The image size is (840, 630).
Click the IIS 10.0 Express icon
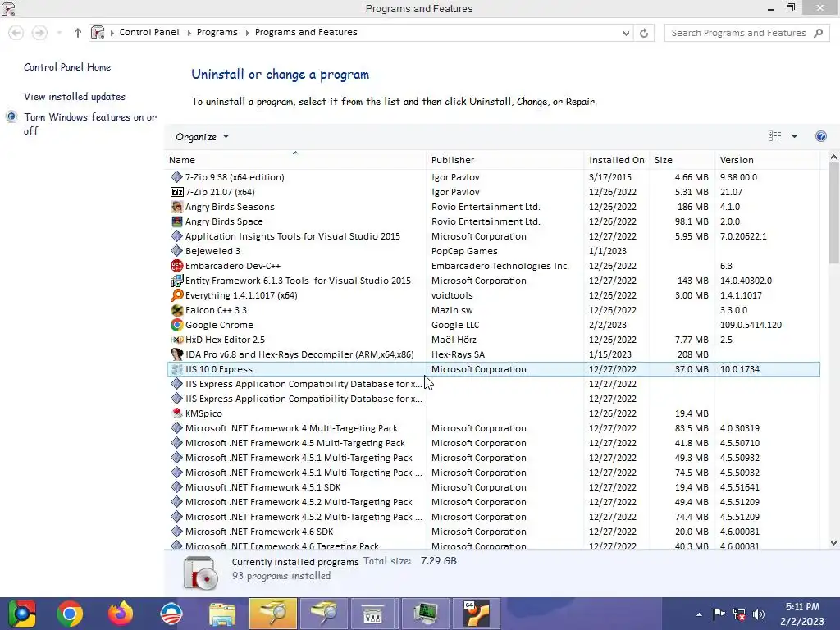pyautogui.click(x=177, y=369)
